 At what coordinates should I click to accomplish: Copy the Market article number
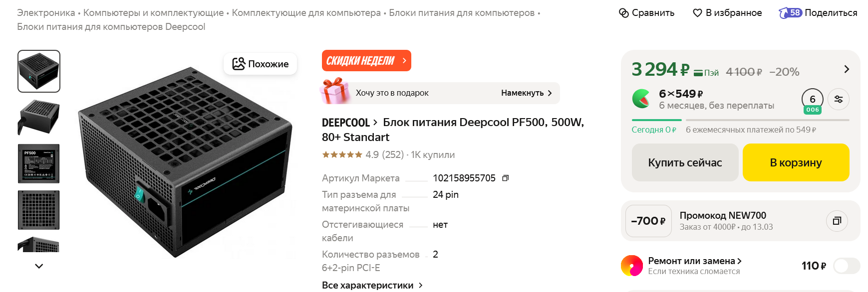pyautogui.click(x=505, y=178)
